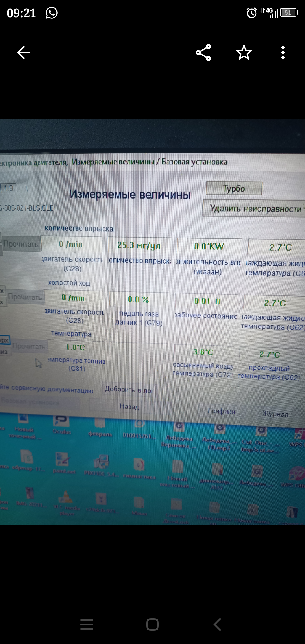
Task: Tap the back arrow in the top bar
Action: click(24, 53)
